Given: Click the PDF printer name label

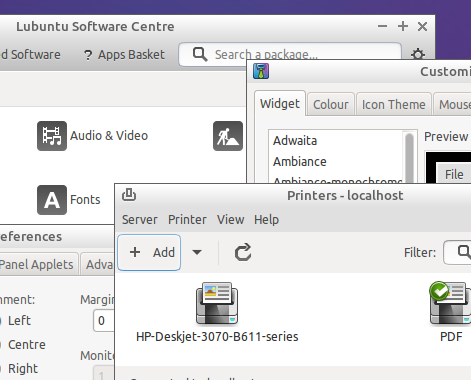Looking at the screenshot, I should point(451,337).
